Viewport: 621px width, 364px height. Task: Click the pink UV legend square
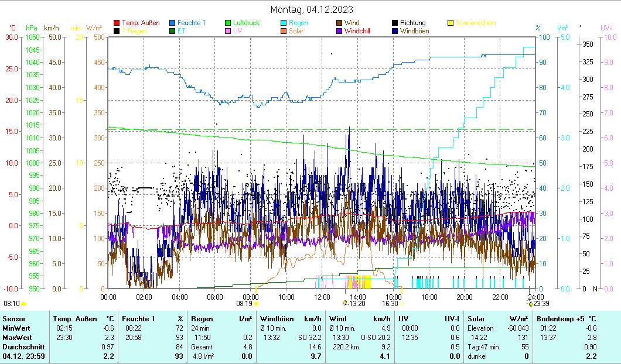228,31
